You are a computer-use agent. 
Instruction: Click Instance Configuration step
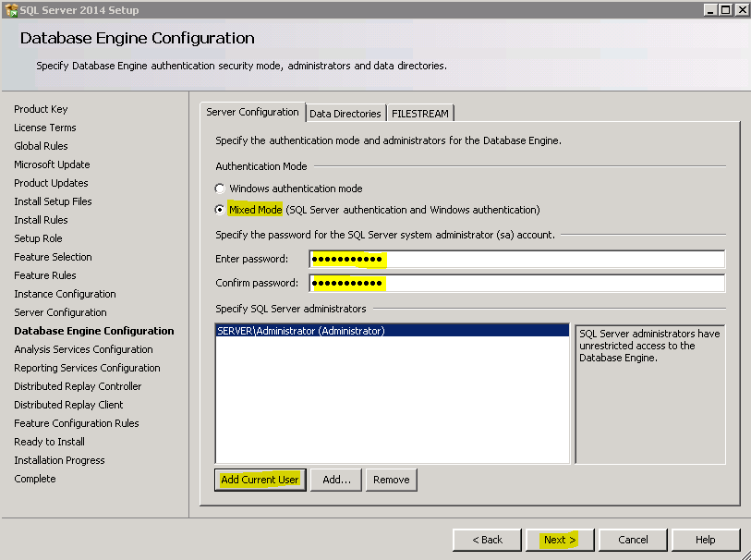(65, 294)
